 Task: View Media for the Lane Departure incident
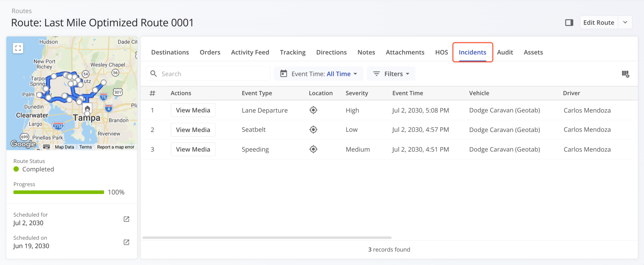193,110
